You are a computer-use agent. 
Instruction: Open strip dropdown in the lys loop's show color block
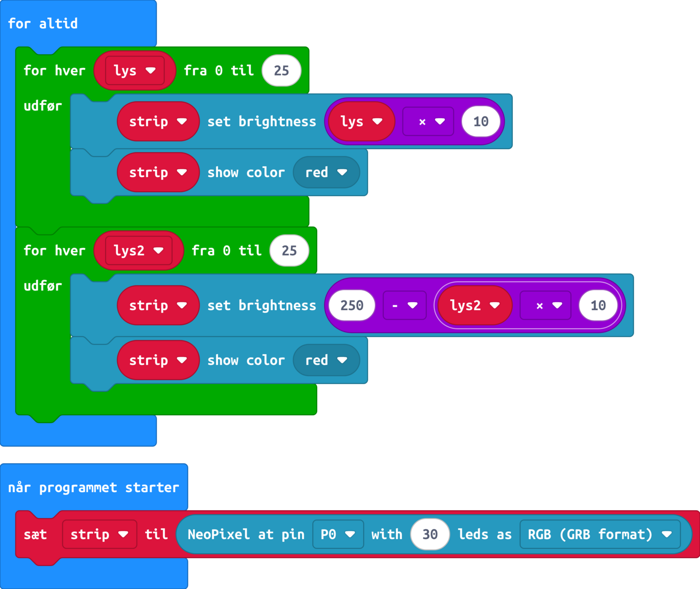[158, 172]
